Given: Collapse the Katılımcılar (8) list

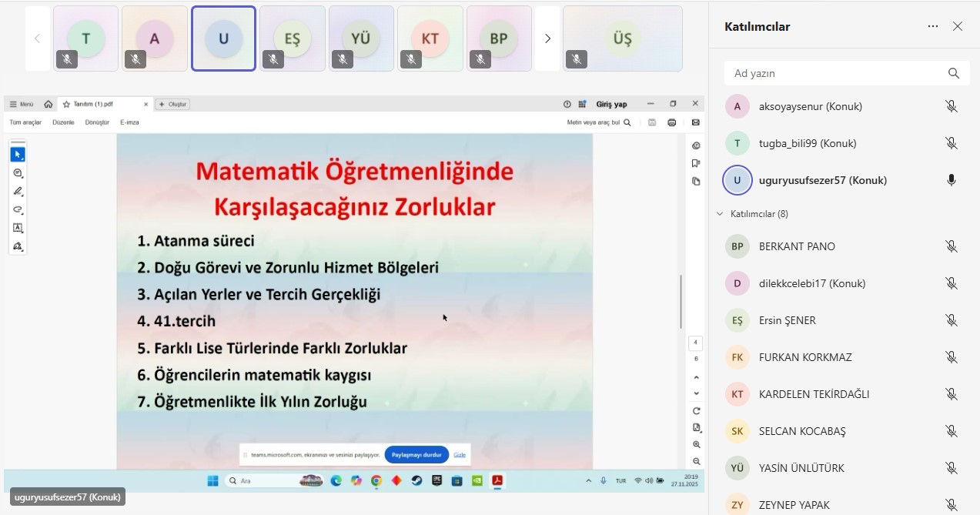Looking at the screenshot, I should pyautogui.click(x=721, y=214).
